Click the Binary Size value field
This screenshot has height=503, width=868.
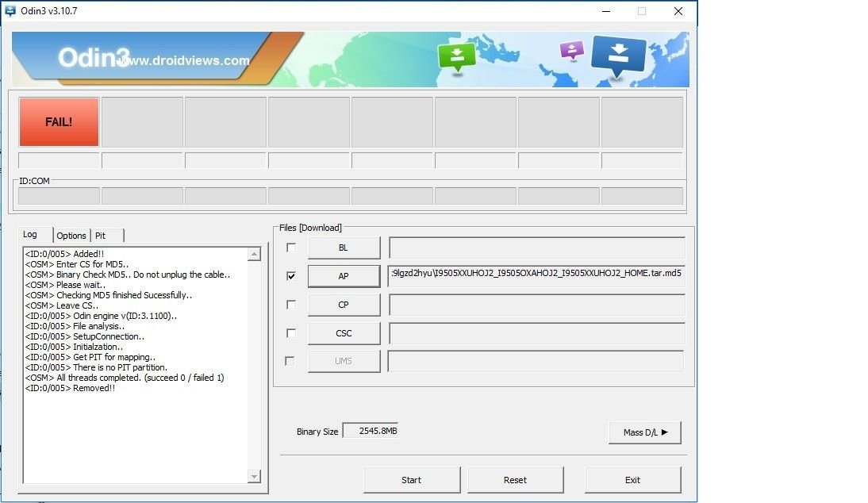(371, 431)
